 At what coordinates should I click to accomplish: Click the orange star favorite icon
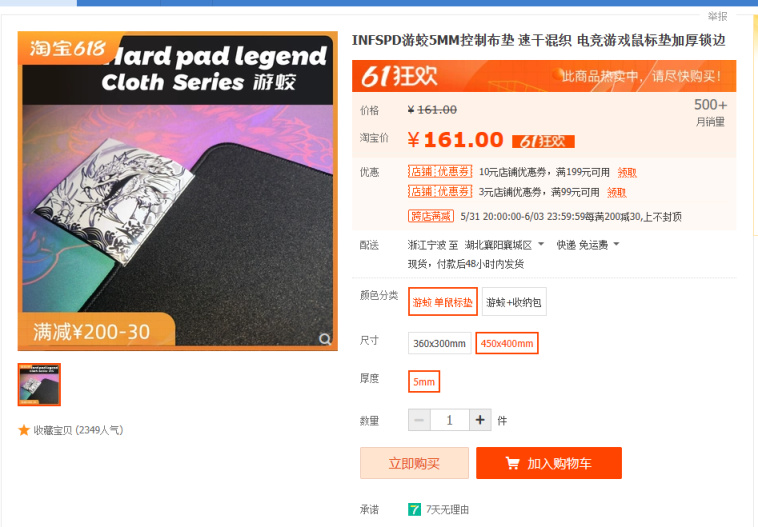pyautogui.click(x=24, y=430)
